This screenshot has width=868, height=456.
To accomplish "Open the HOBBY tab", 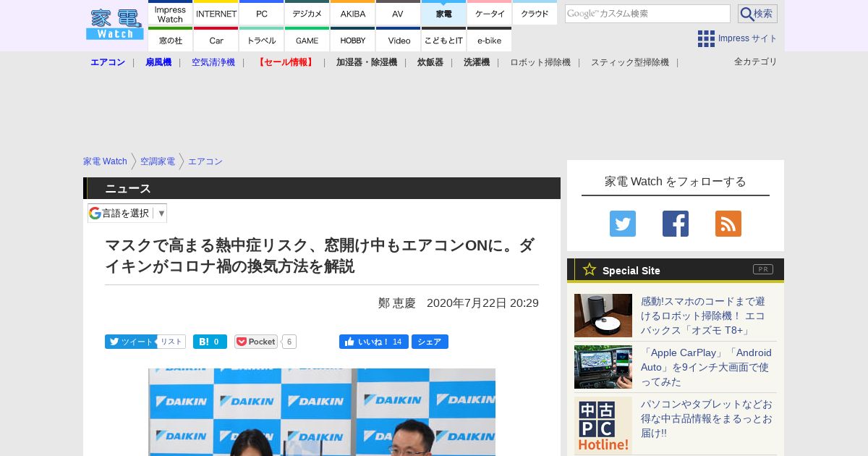I will (353, 40).
